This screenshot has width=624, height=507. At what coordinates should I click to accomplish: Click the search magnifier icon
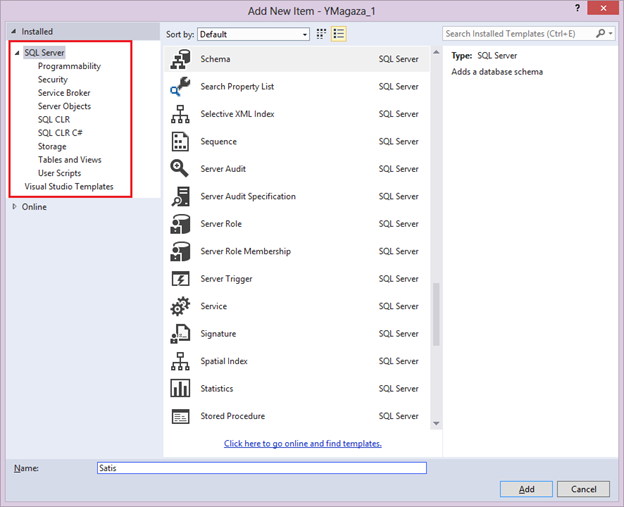coord(601,33)
